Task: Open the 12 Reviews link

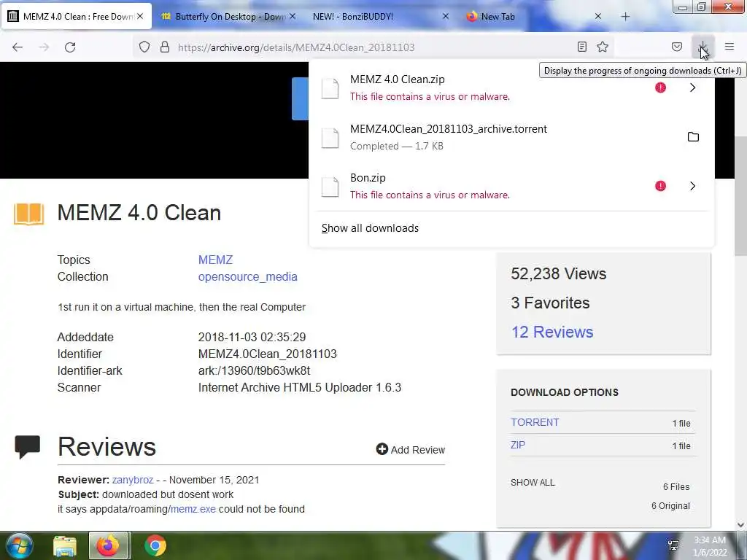Action: [x=552, y=332]
